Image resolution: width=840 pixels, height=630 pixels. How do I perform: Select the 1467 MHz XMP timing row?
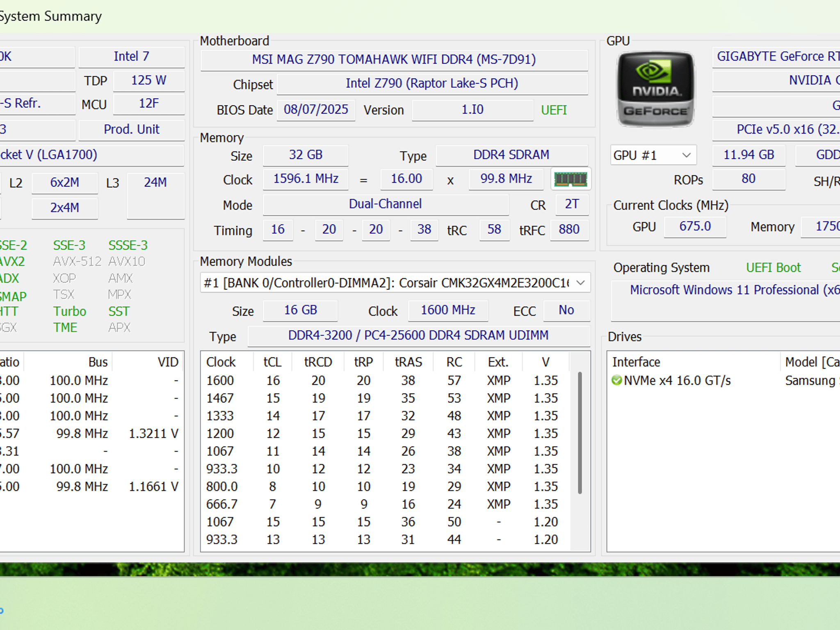[x=386, y=398]
